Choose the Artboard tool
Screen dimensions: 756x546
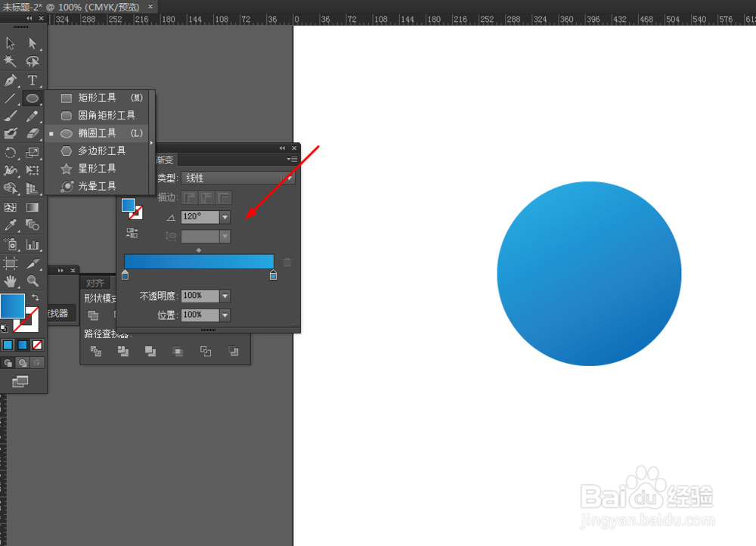click(10, 263)
